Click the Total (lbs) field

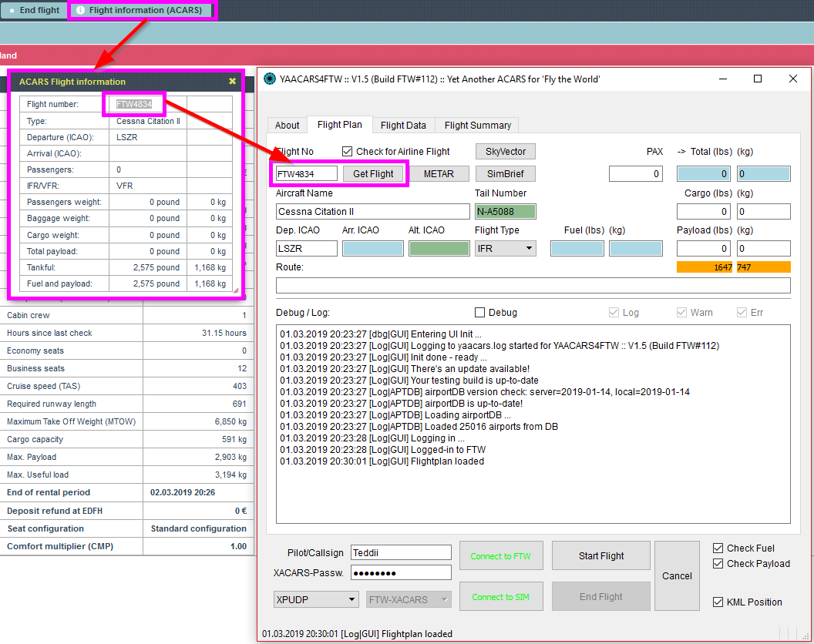pyautogui.click(x=704, y=174)
